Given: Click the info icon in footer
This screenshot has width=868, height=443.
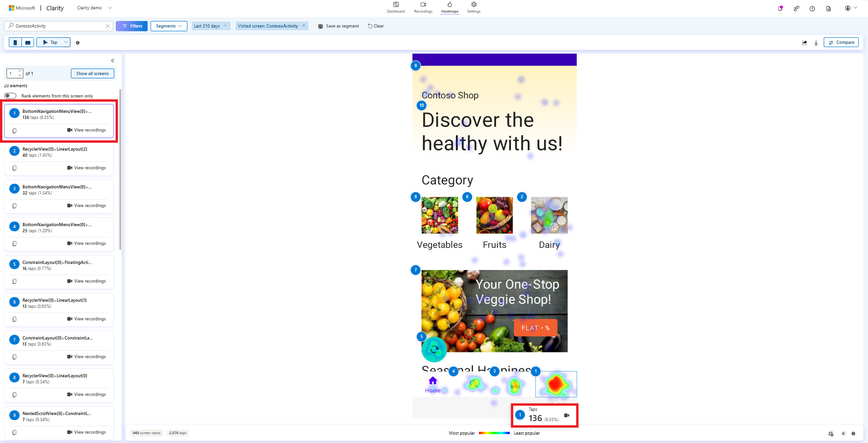Looking at the screenshot, I should (854, 434).
